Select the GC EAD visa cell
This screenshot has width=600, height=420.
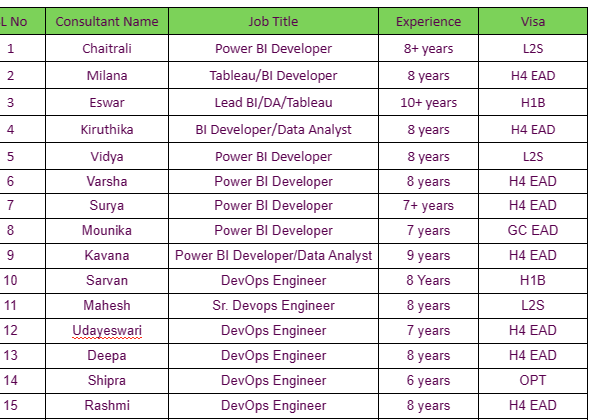coord(533,230)
